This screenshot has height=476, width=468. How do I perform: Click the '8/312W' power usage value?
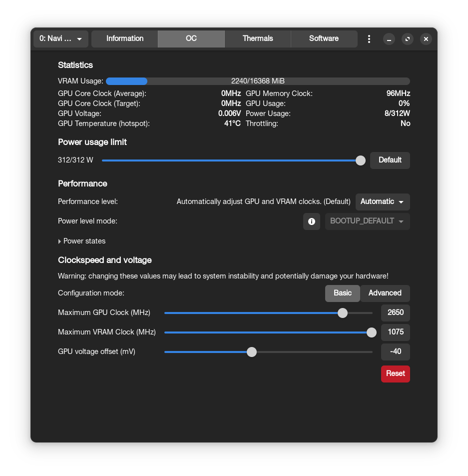click(x=397, y=113)
